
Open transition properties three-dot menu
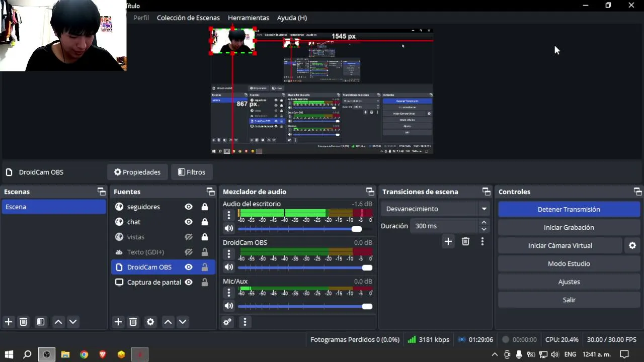click(482, 241)
